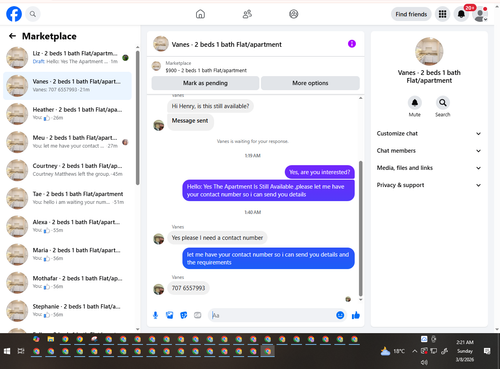Open Mothafar conversation
500x369 pixels.
tap(68, 282)
